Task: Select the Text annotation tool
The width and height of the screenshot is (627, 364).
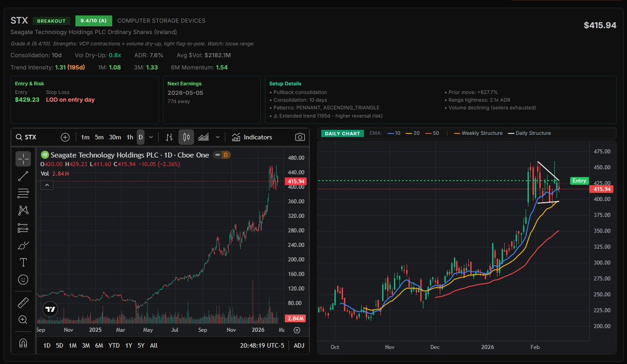Action: coord(23,262)
